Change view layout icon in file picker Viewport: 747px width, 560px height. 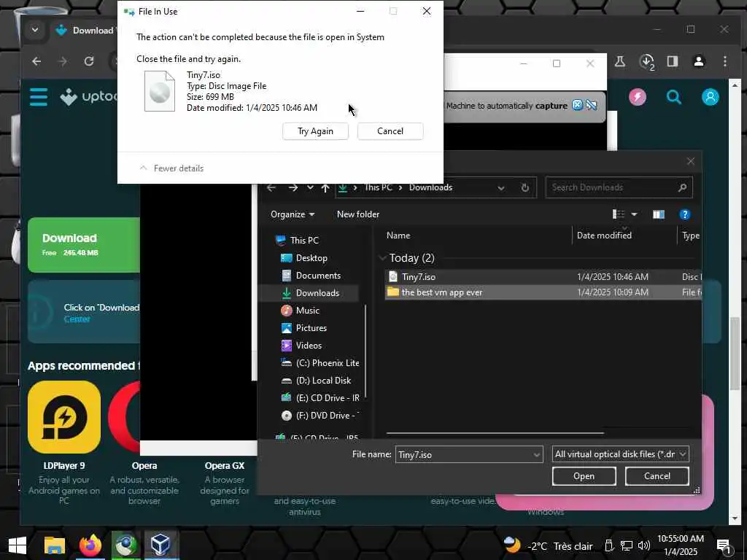click(619, 214)
